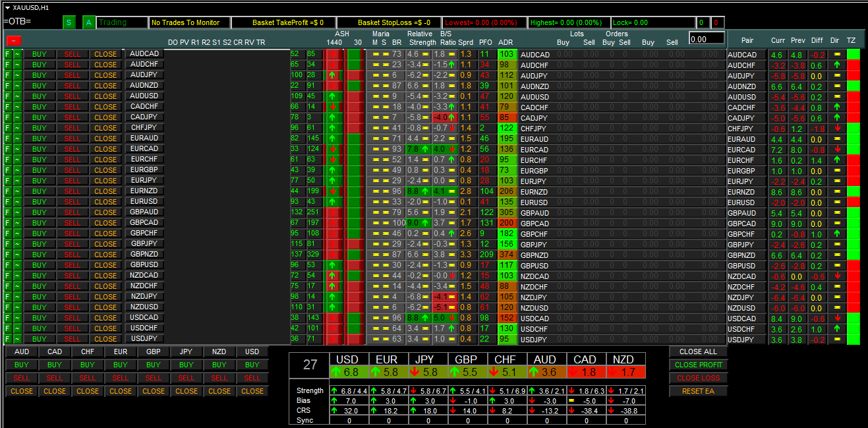
Task: Click BUY under the NZD basket column
Action: pyautogui.click(x=219, y=365)
